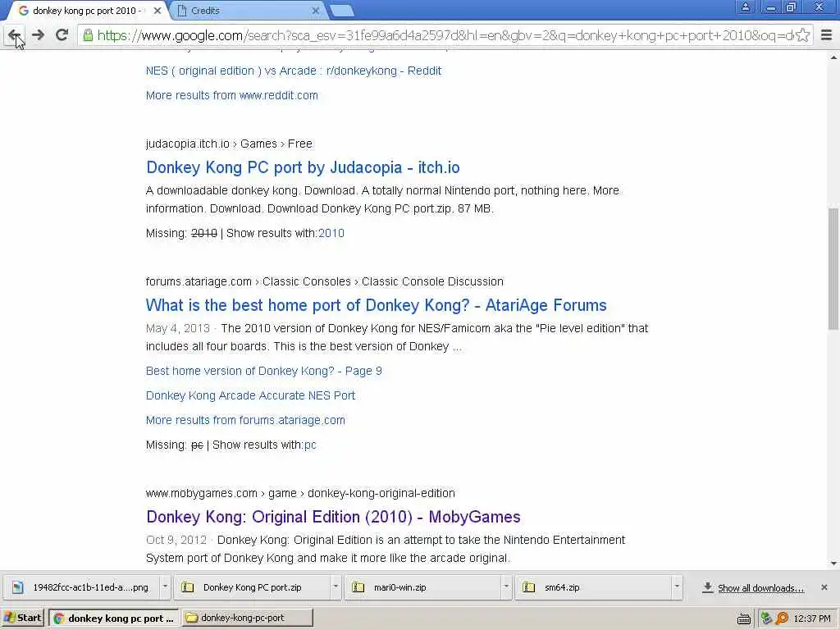Open Donkey Kong Original Edition MobyGames result
This screenshot has width=840, height=630.
click(x=333, y=517)
